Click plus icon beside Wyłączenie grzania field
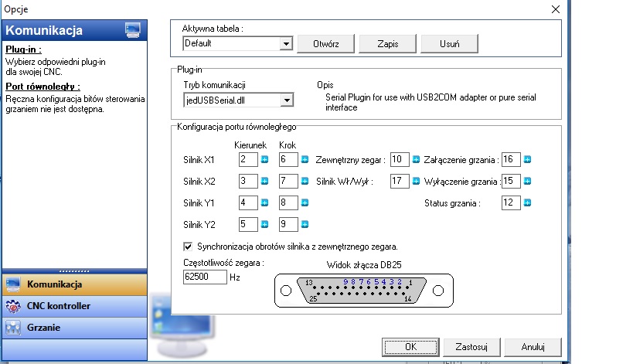This screenshot has width=633, height=364. pos(528,182)
